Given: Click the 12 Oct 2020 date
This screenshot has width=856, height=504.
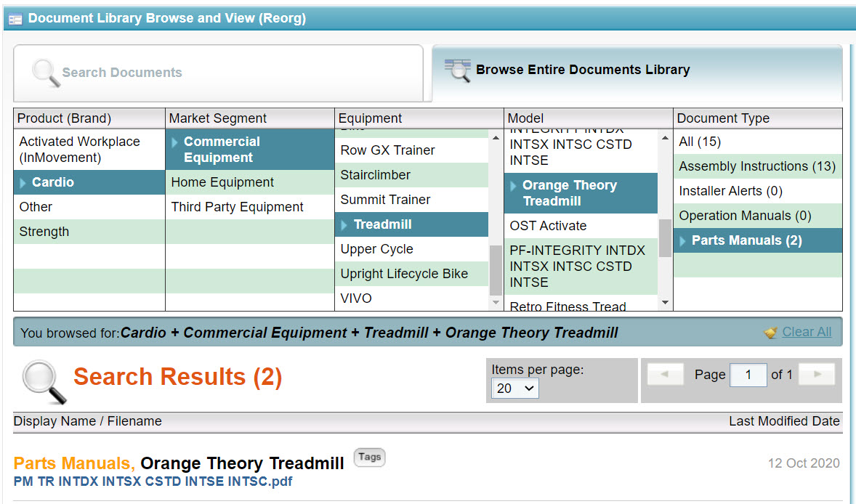Looking at the screenshot, I should [804, 463].
